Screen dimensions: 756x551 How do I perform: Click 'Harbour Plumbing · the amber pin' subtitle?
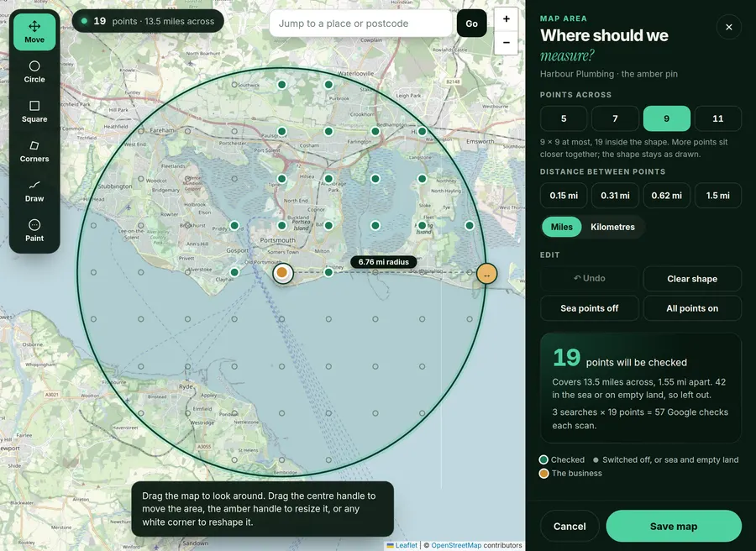(608, 74)
